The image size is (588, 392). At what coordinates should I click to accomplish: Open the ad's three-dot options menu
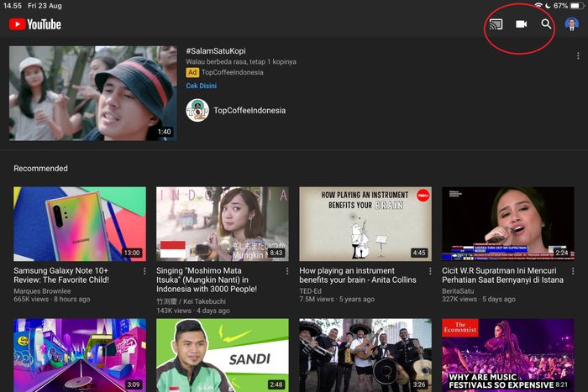(x=578, y=56)
